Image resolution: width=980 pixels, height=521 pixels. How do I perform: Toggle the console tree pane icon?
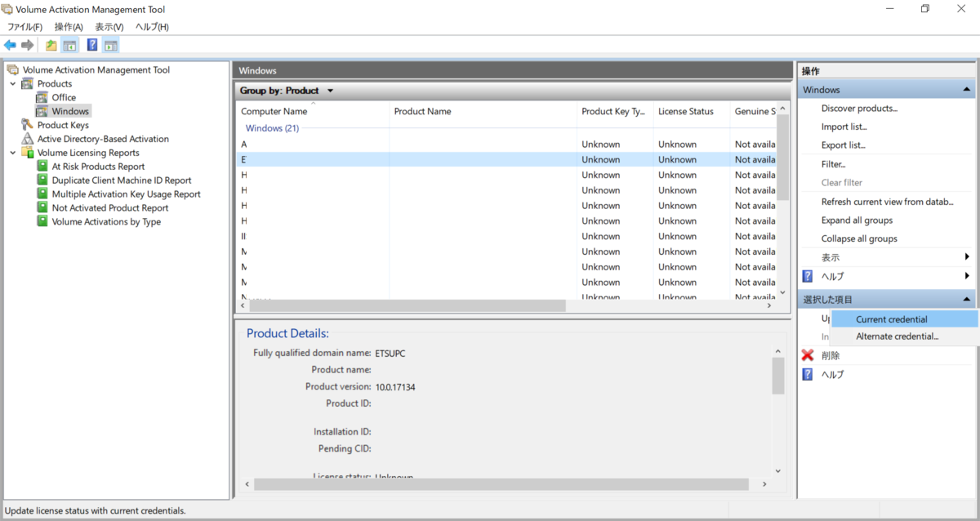(x=70, y=45)
